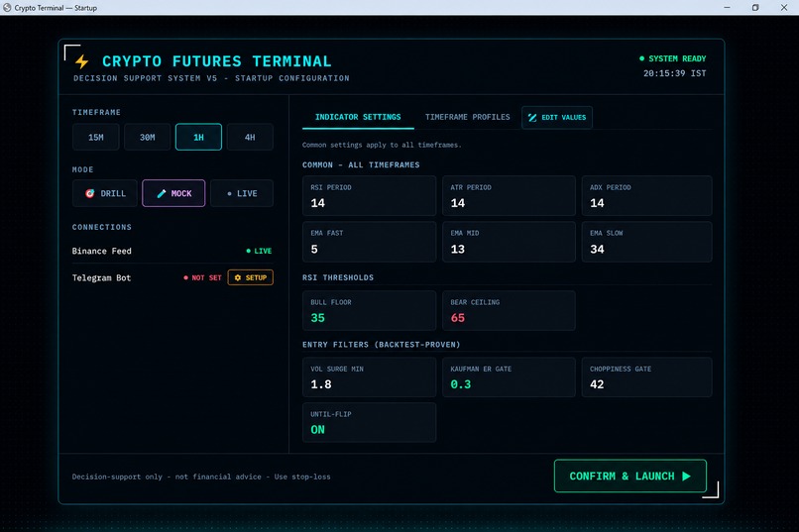
Task: Click the Common - All Timeframes heading
Action: coord(361,164)
